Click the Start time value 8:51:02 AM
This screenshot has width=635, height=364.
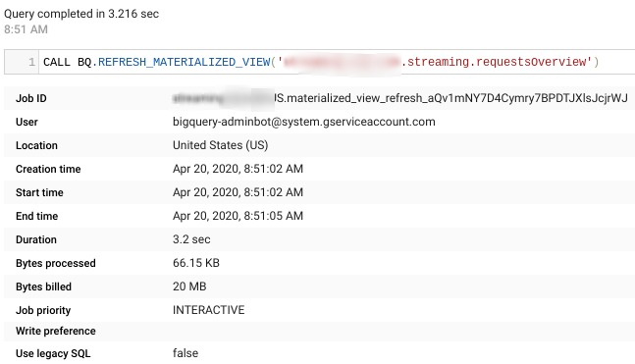238,192
